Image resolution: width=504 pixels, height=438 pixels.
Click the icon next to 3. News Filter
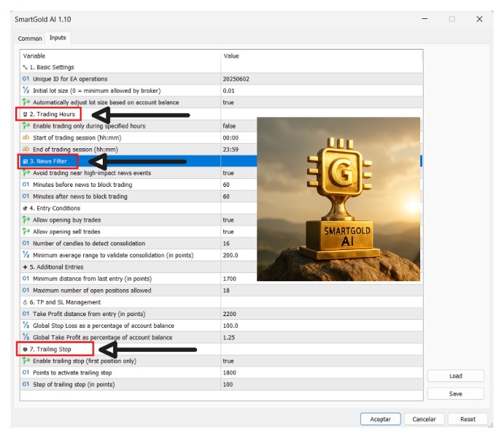pos(25,161)
